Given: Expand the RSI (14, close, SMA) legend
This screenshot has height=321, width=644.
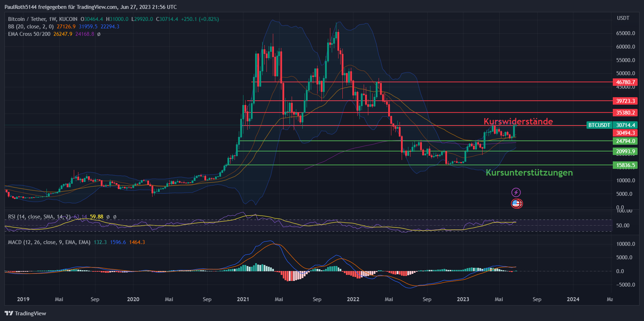Looking at the screenshot, I should tap(35, 216).
